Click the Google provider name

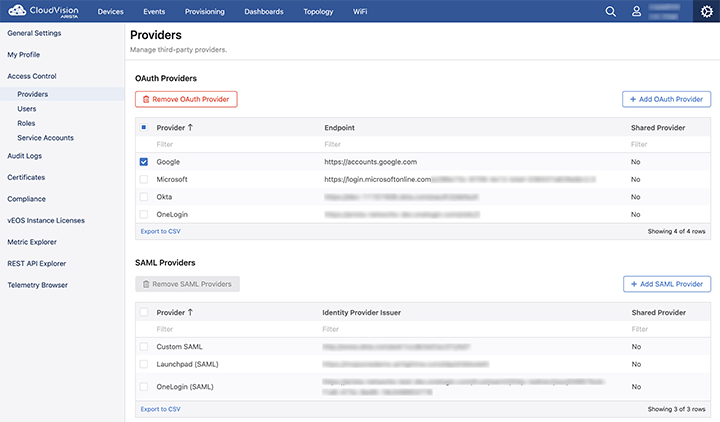tap(168, 162)
